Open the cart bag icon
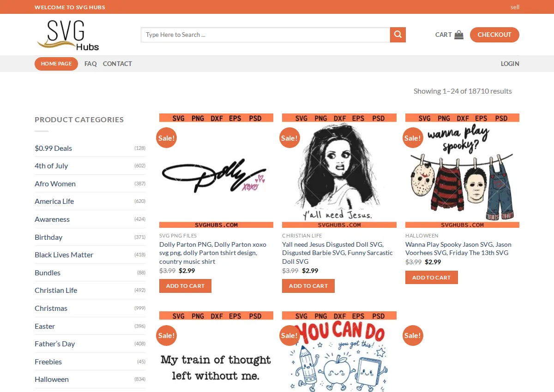 point(459,35)
